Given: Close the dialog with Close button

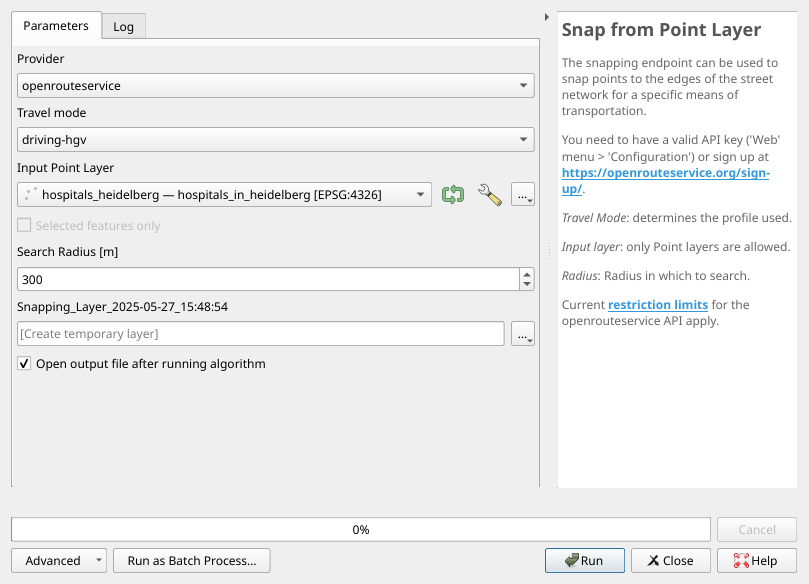Looking at the screenshot, I should [670, 561].
